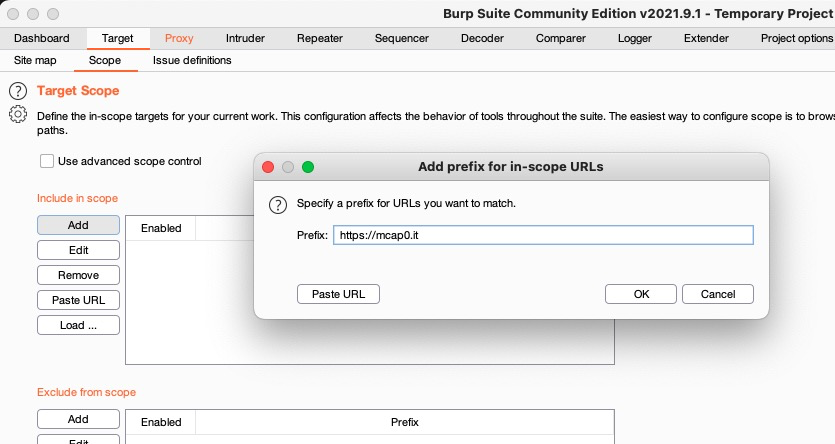Click the Load ... button
The image size is (835, 444).
(78, 325)
